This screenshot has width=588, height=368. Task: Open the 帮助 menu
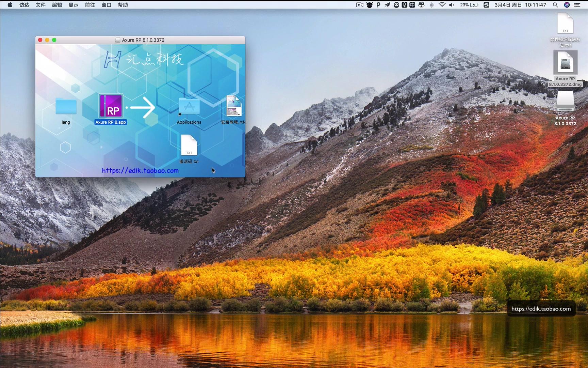pos(123,5)
